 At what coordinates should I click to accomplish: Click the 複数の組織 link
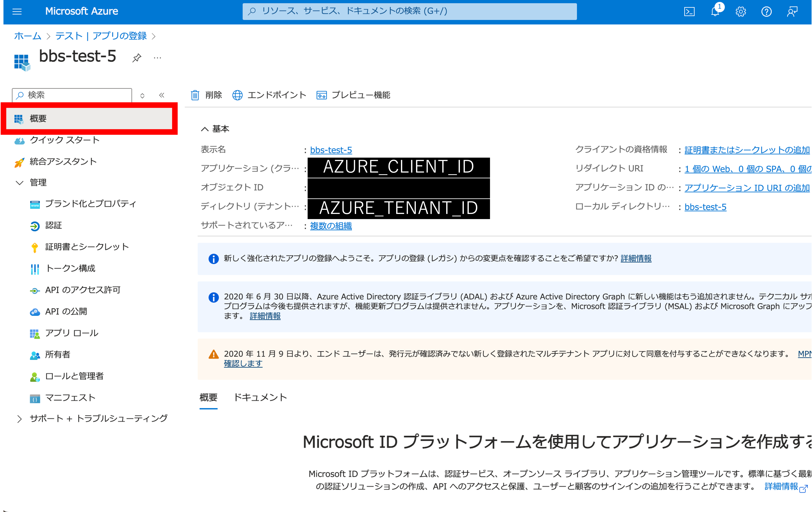click(x=330, y=226)
